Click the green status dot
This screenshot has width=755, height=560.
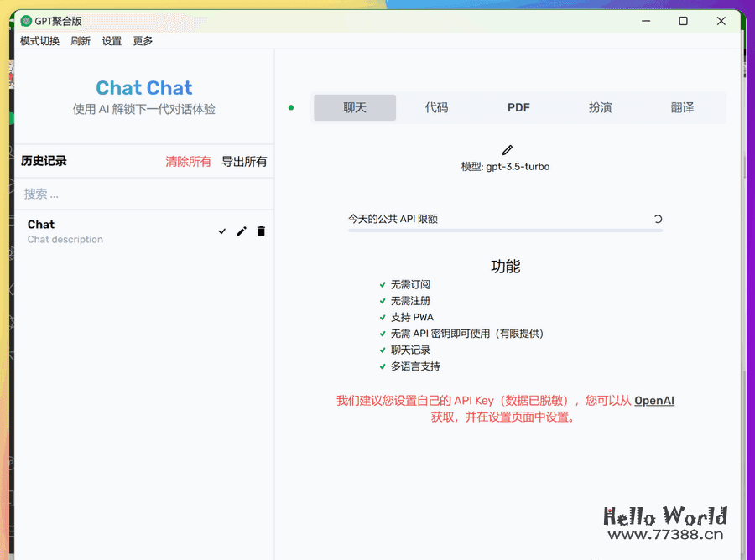click(291, 108)
